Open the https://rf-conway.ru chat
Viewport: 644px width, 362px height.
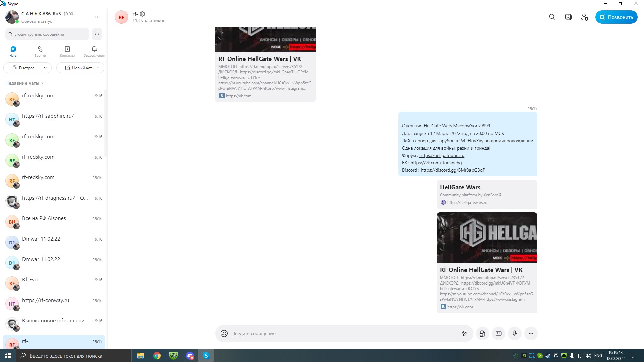pyautogui.click(x=54, y=304)
